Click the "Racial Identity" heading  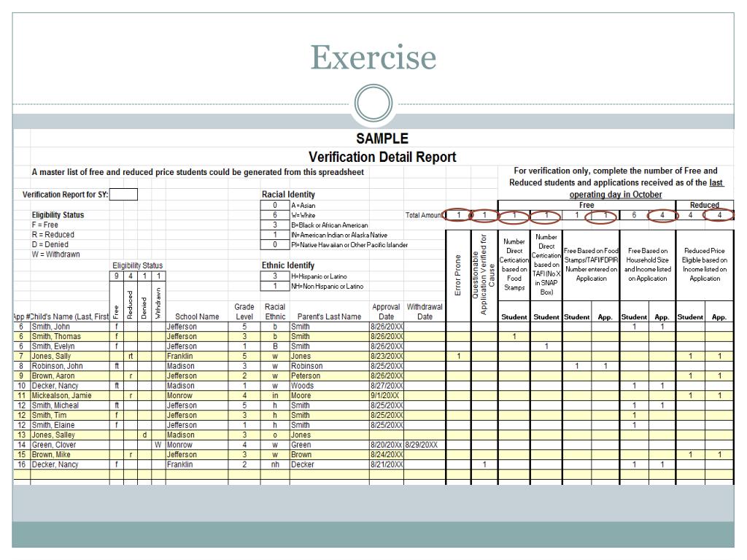point(288,194)
